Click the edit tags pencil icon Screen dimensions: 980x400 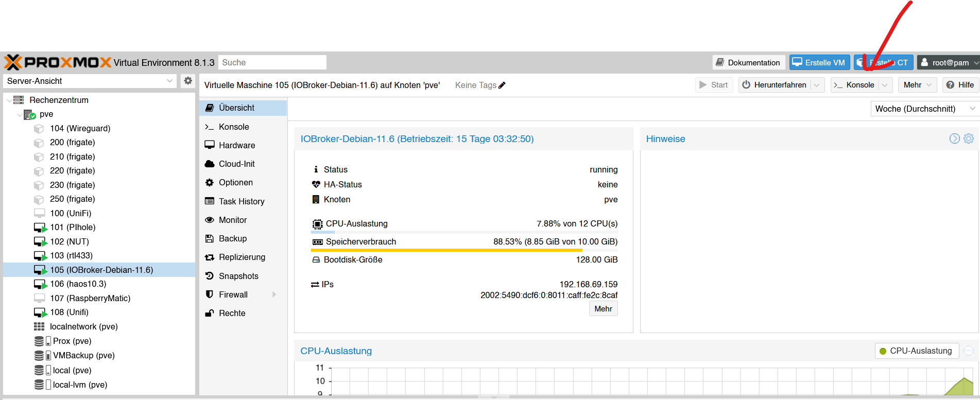[x=502, y=85]
